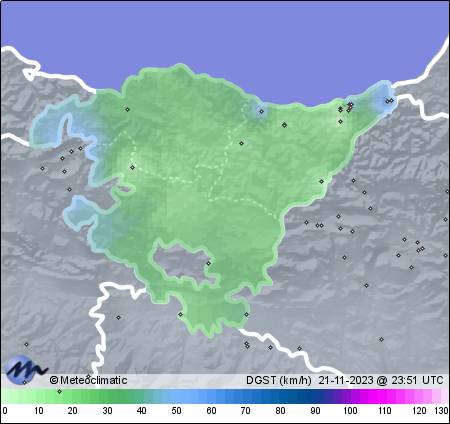450x424 pixels.
Task: Click the DGST (km/h) variable label
Action: point(279,380)
